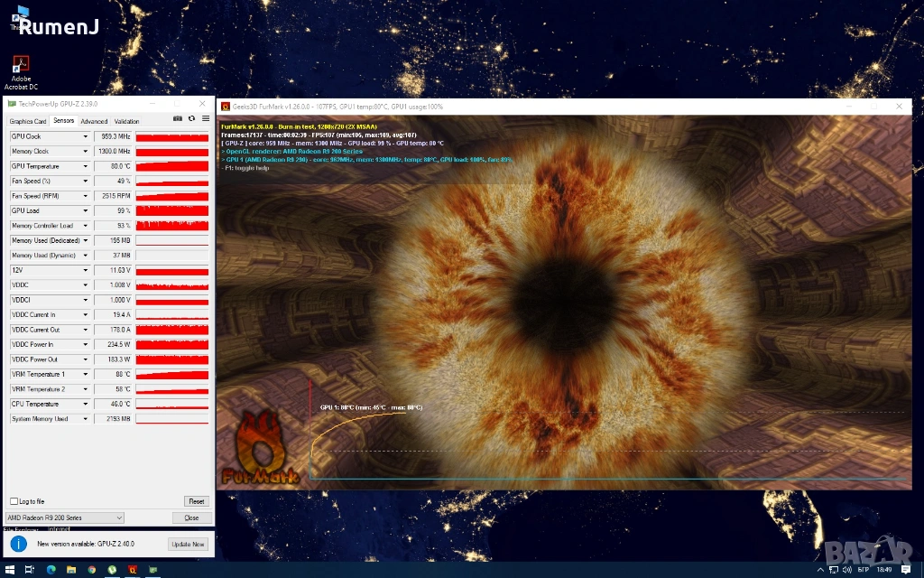Switch to the Graphics Card tab
Screen dimensions: 924x578
pos(27,121)
